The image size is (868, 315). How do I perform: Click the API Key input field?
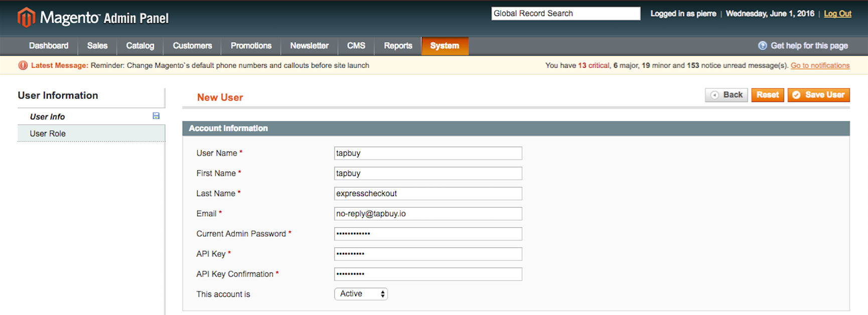pyautogui.click(x=428, y=254)
